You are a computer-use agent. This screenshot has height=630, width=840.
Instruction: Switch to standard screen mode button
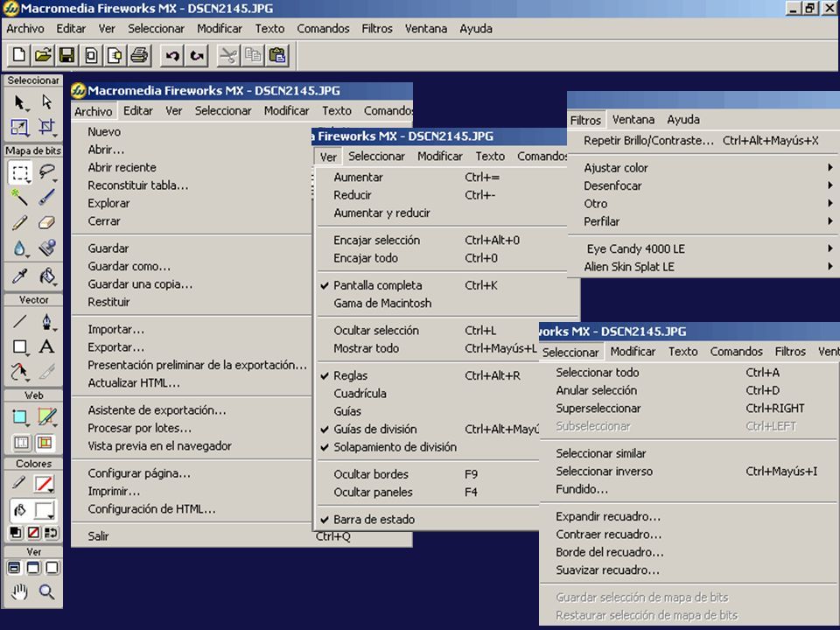15,567
